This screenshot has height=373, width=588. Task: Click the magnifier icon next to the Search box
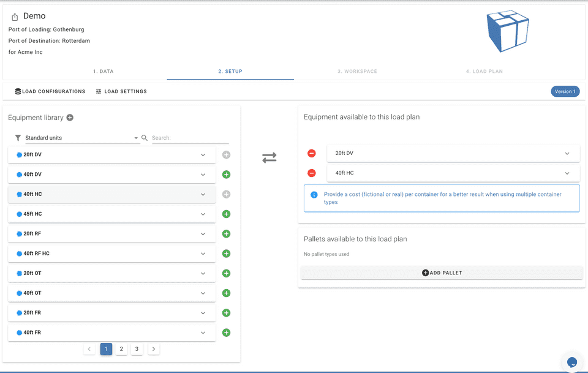pos(145,138)
